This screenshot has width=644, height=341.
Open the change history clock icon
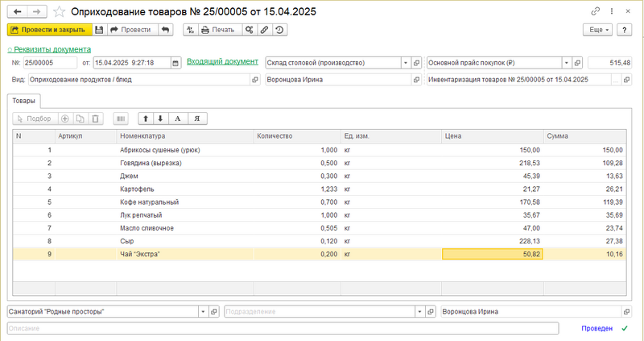279,30
